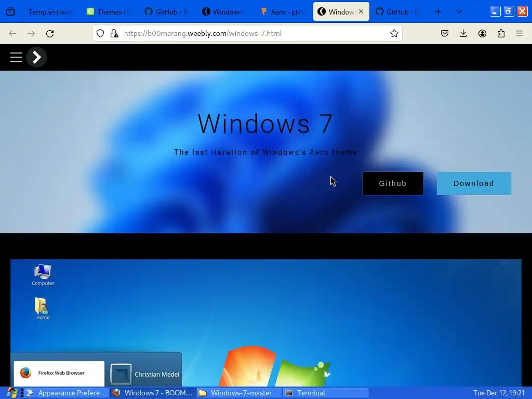Select Windows 7 - BOOM taskbar entry
Image resolution: width=532 pixels, height=399 pixels.
pyautogui.click(x=153, y=393)
